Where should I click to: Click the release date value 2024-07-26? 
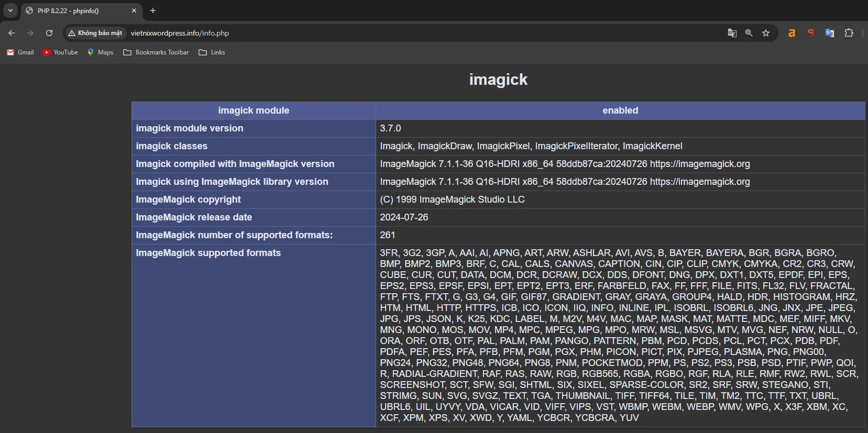404,217
